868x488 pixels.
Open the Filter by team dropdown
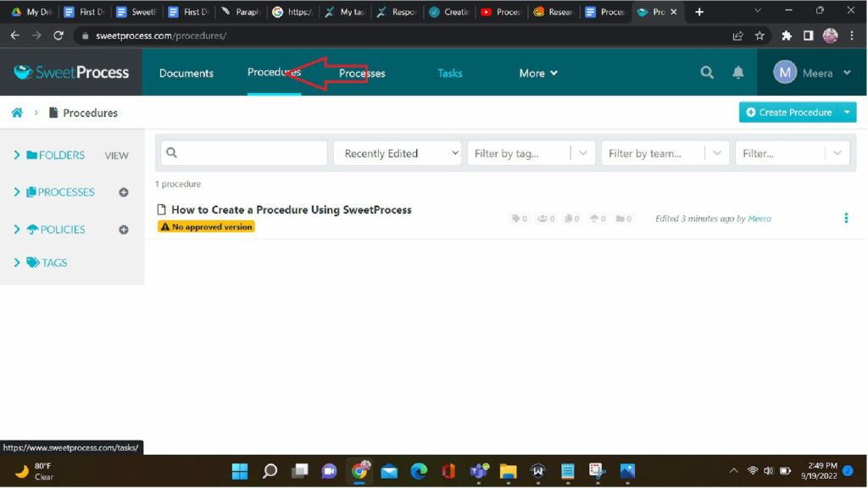coord(665,153)
